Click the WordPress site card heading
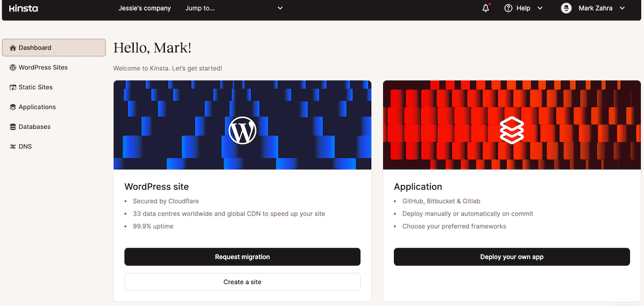644x306 pixels. click(x=157, y=187)
